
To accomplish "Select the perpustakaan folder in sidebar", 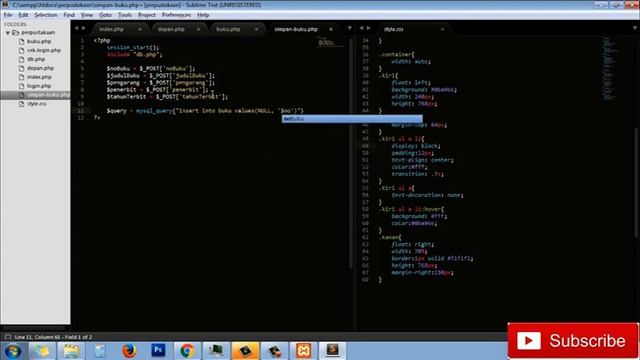I will tap(38, 32).
